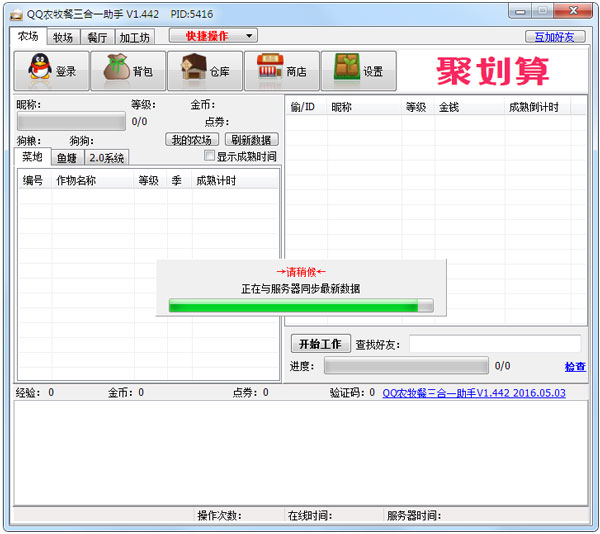Click the 操作次数 status bar entry
The width and height of the screenshot is (600, 534).
point(220,515)
